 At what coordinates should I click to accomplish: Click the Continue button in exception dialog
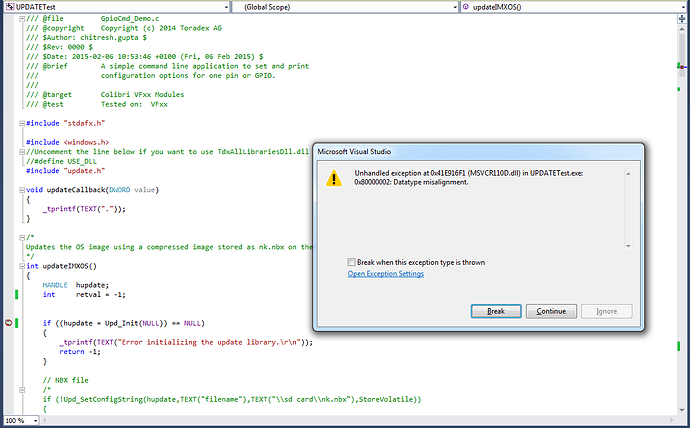551,311
